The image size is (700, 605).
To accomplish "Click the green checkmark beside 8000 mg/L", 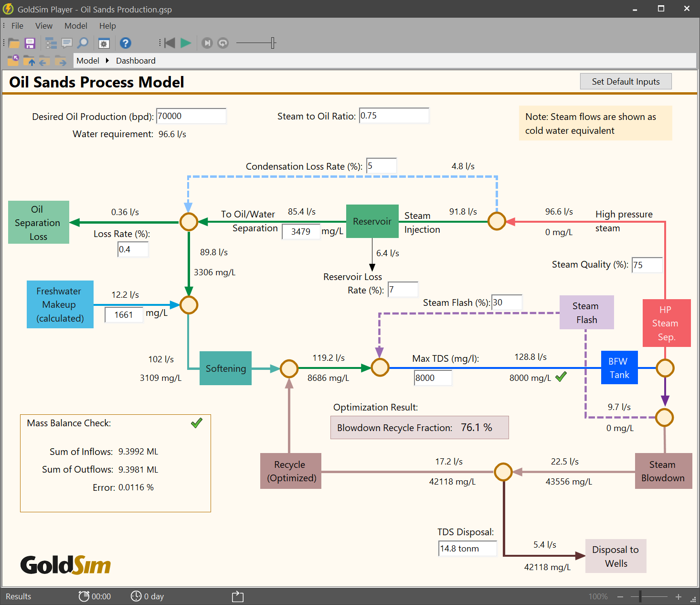I will tap(561, 377).
